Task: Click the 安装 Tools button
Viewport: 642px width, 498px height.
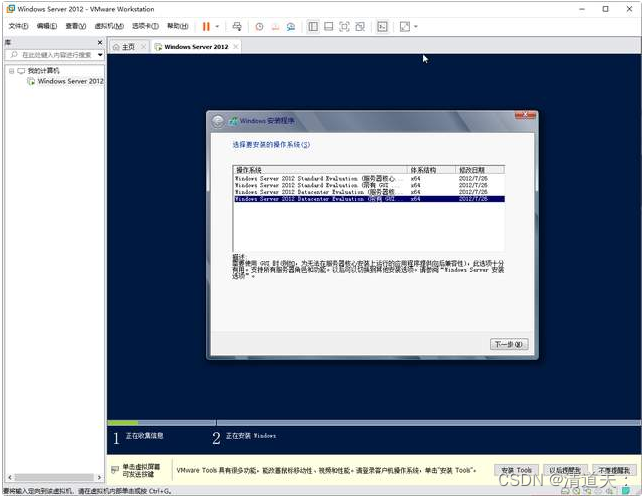Action: pyautogui.click(x=516, y=470)
